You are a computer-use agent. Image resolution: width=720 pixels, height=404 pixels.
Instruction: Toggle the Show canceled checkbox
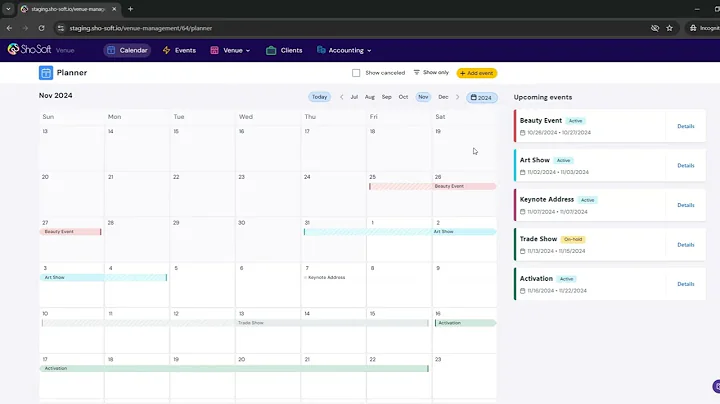[x=356, y=73]
